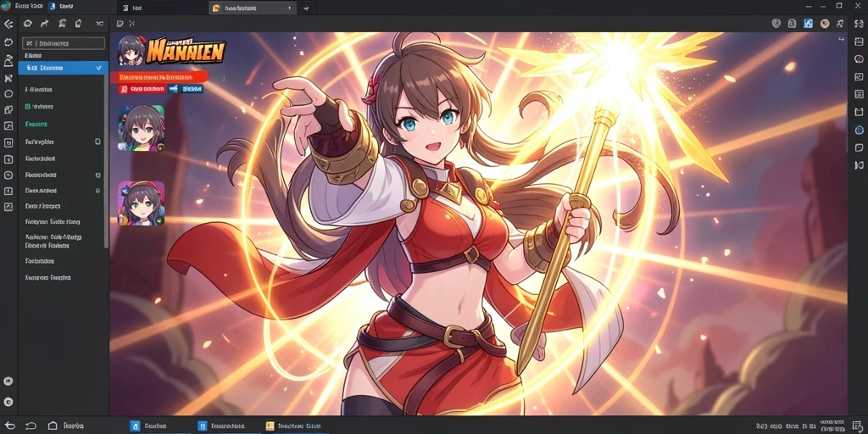Image resolution: width=868 pixels, height=434 pixels.
Task: Focus the search field in the side panel
Action: pyautogui.click(x=63, y=43)
